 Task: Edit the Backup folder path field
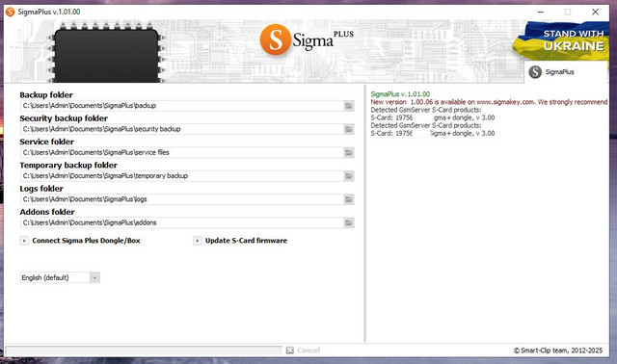tap(182, 106)
